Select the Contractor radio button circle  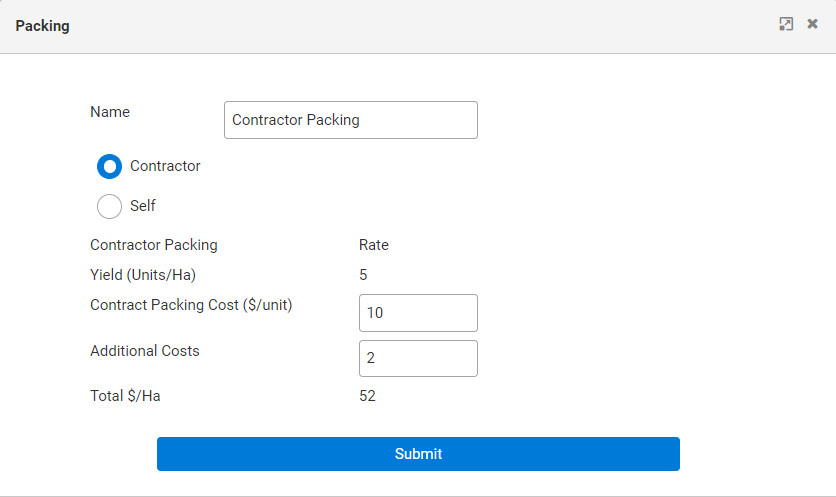(x=109, y=166)
